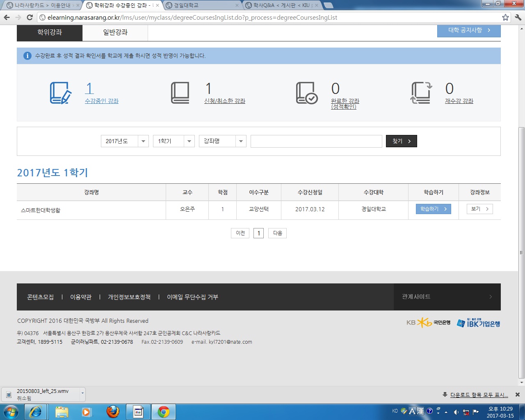Close the 경일대학교 tab
Image resolution: width=525 pixels, height=420 pixels.
click(x=237, y=5)
